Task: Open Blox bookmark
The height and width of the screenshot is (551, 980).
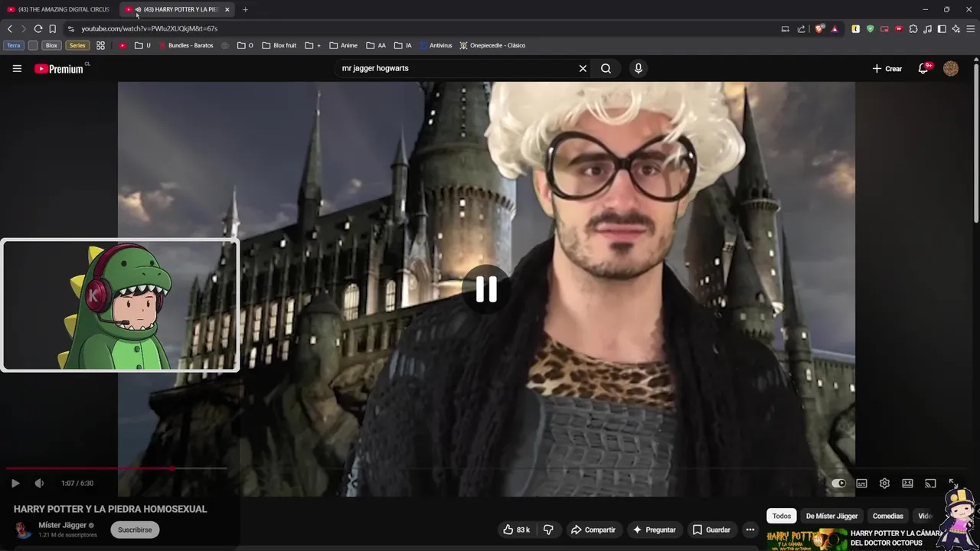Action: [51, 45]
